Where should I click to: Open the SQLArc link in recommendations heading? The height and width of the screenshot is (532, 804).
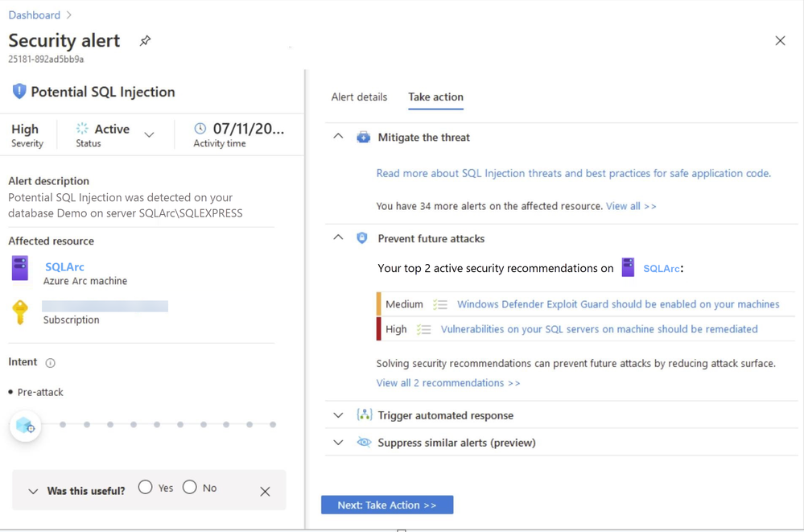point(662,268)
